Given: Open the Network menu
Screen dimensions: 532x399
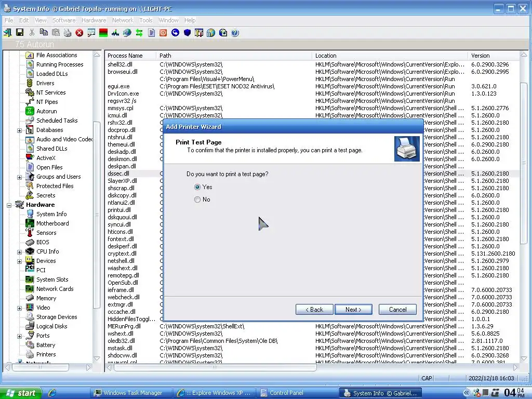Looking at the screenshot, I should (x=123, y=20).
